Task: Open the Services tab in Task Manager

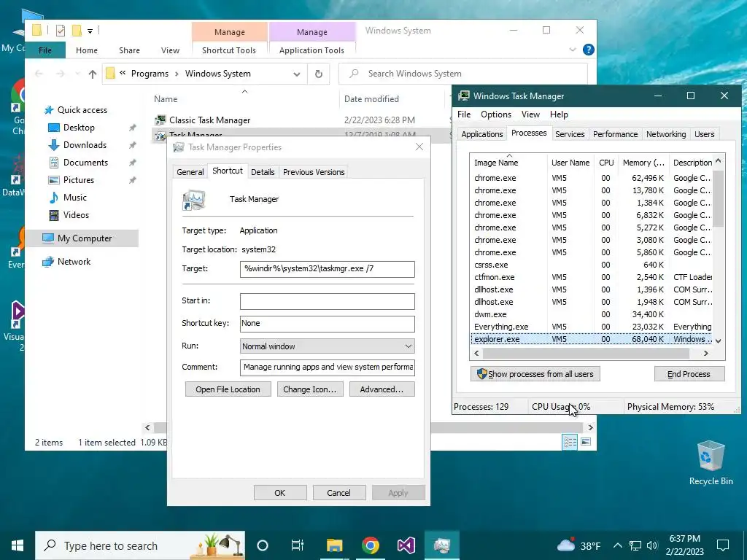Action: pos(569,134)
